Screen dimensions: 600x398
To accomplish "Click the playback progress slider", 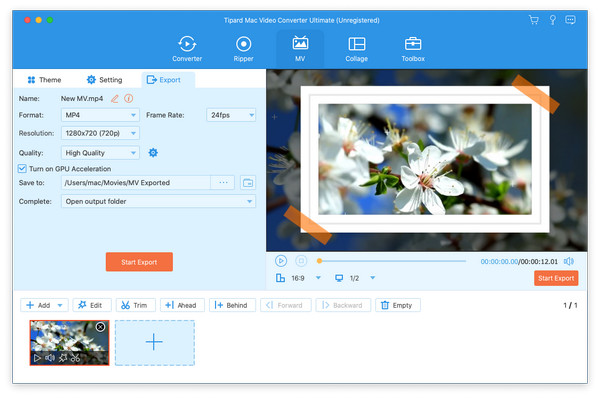I will click(x=392, y=261).
